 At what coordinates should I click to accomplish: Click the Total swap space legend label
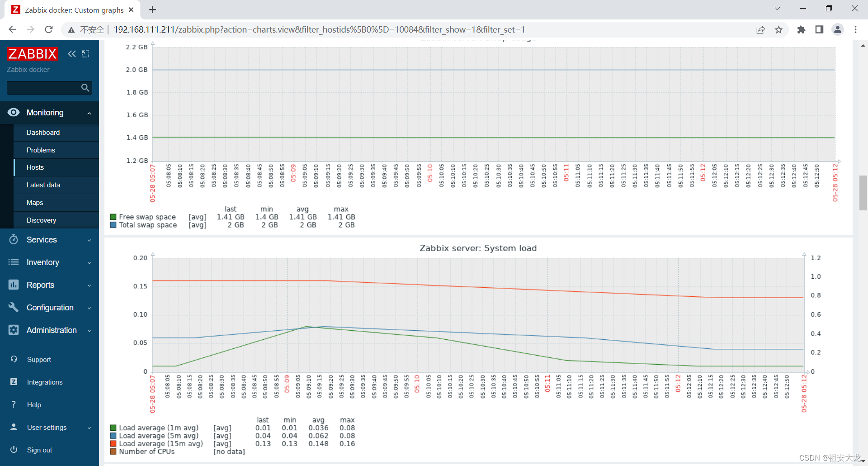(148, 225)
